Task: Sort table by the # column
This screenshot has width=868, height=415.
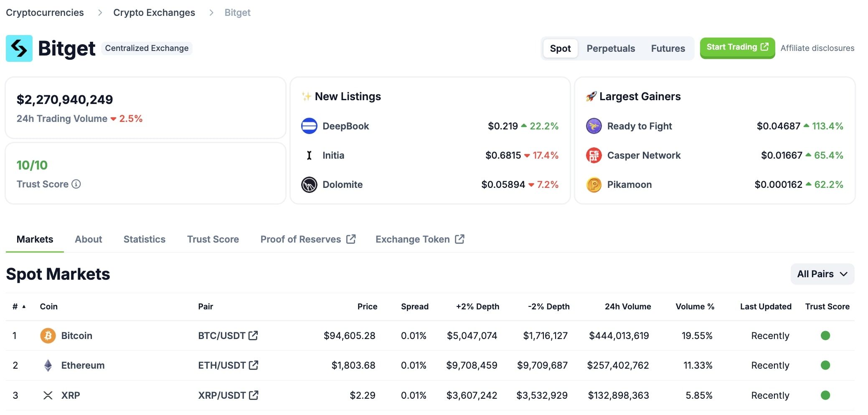Action: (19, 306)
